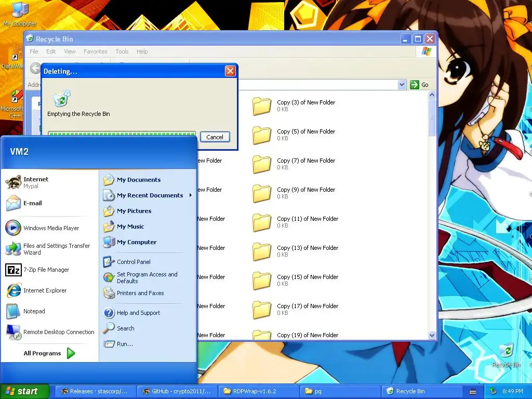Click the deleting progress bar
The image size is (532, 399).
[x=122, y=134]
